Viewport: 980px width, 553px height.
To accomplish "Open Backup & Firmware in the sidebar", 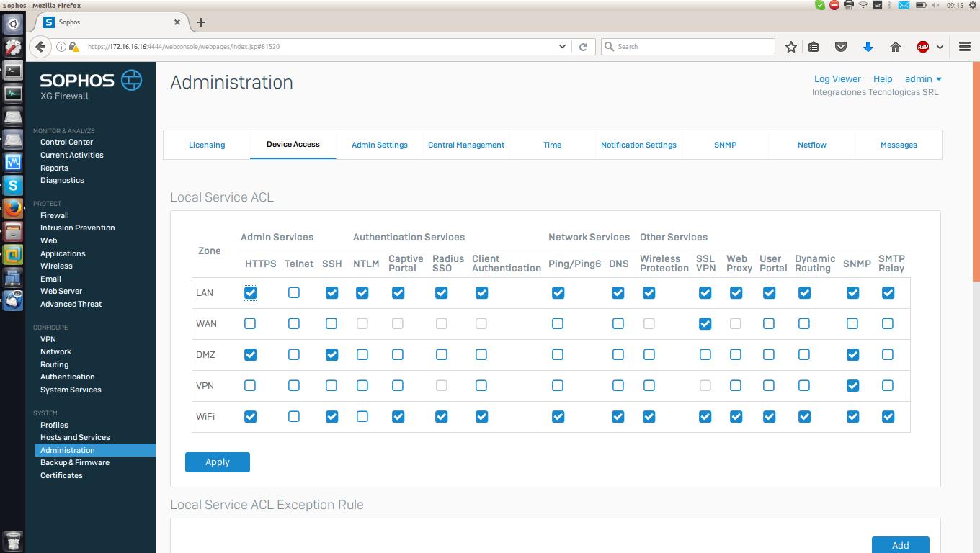I will (x=75, y=463).
